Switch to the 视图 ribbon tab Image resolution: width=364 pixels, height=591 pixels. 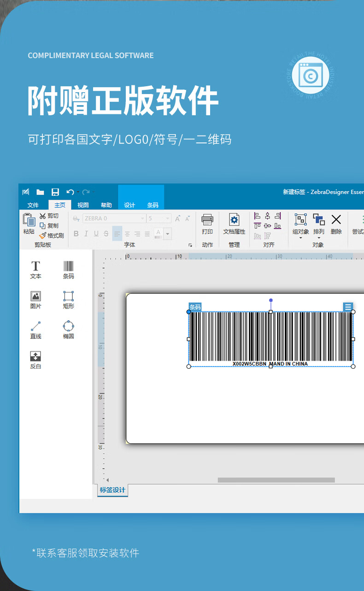[83, 205]
